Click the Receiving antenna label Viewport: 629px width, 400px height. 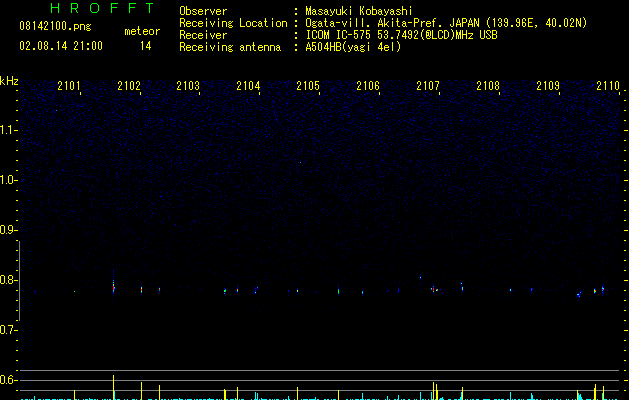[230, 47]
